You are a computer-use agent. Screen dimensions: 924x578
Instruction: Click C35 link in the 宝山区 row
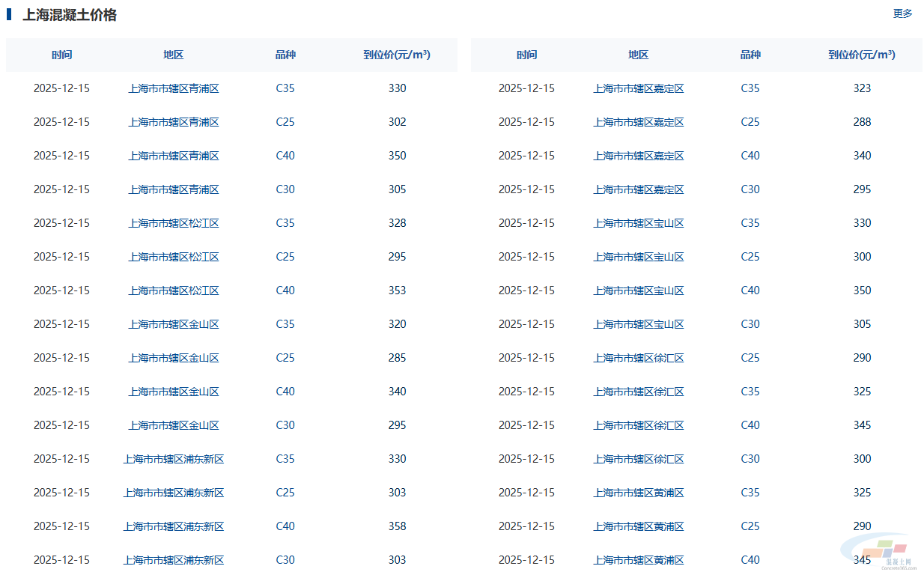coord(750,223)
